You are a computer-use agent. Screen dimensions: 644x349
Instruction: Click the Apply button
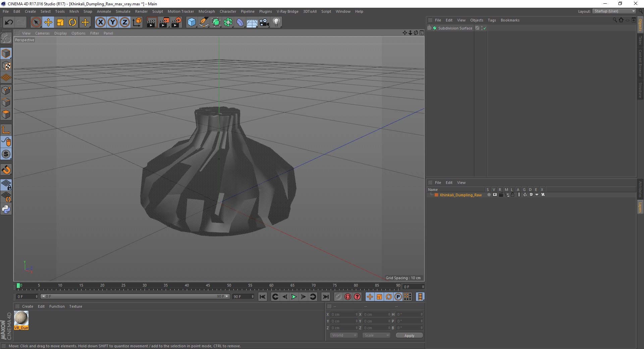pyautogui.click(x=409, y=336)
